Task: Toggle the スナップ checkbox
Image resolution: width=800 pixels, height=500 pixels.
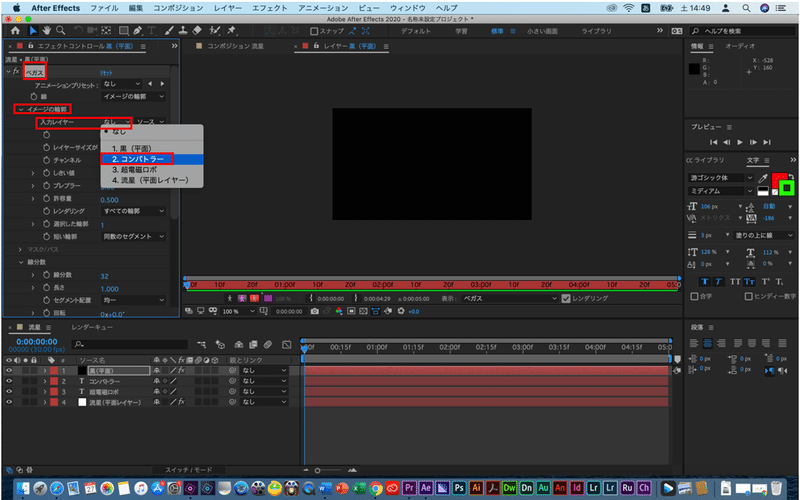Action: [x=314, y=31]
